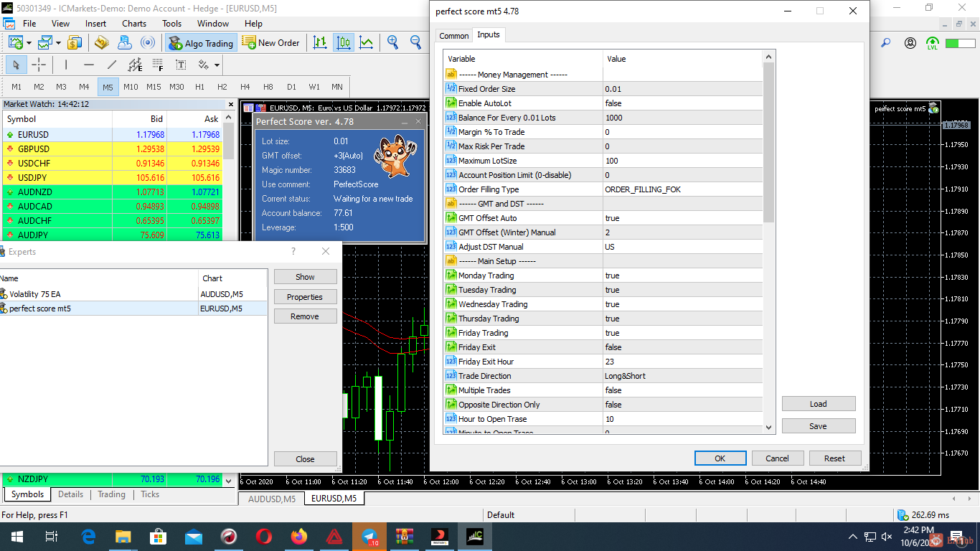Click the Reset button
The image size is (980, 551).
pos(835,458)
